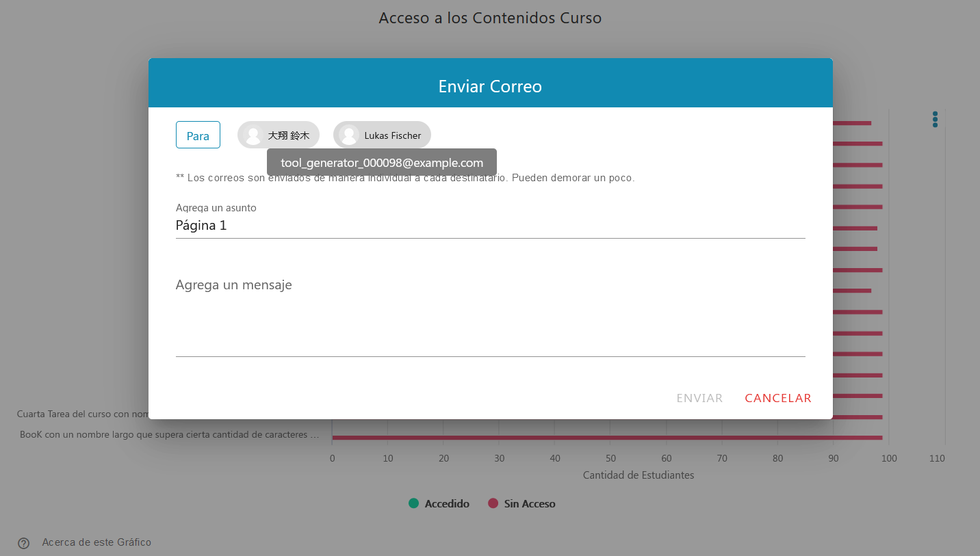Click the Acceso a los Contenidos Curso heading
Screen dimensions: 980x556
(490, 18)
